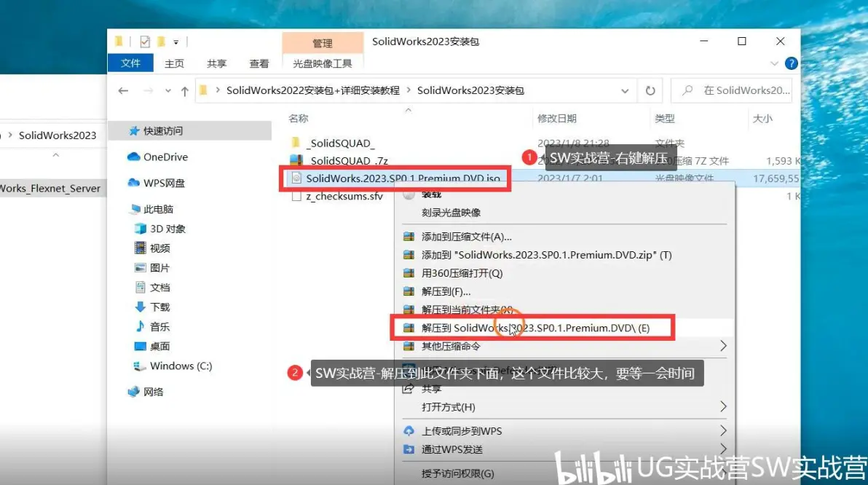Click the search box for SolidWorks20...

click(x=732, y=90)
